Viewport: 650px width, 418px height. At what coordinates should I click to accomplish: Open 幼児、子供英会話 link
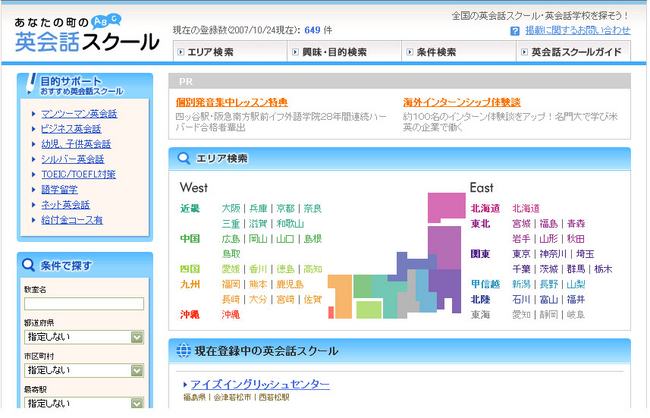76,144
